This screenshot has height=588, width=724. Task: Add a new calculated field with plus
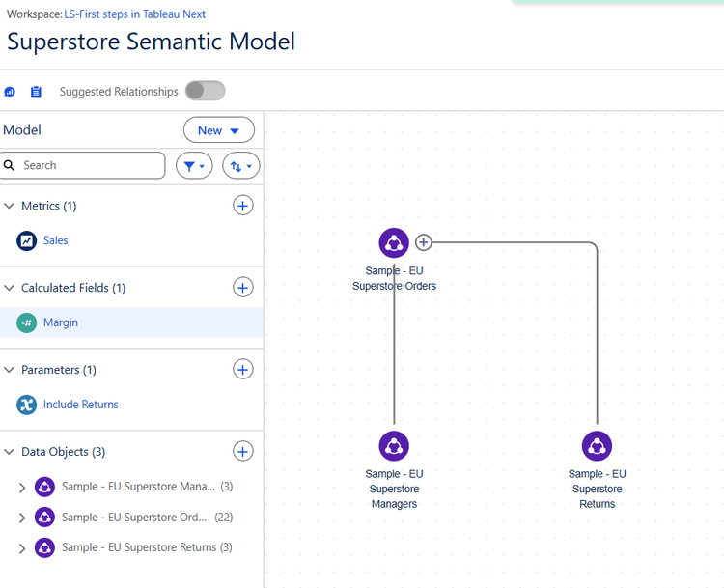[243, 288]
